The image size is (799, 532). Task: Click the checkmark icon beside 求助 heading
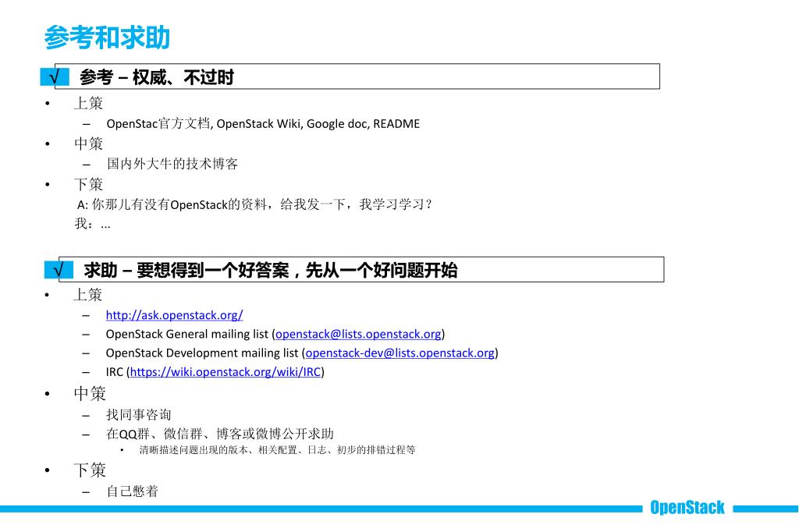pyautogui.click(x=59, y=270)
